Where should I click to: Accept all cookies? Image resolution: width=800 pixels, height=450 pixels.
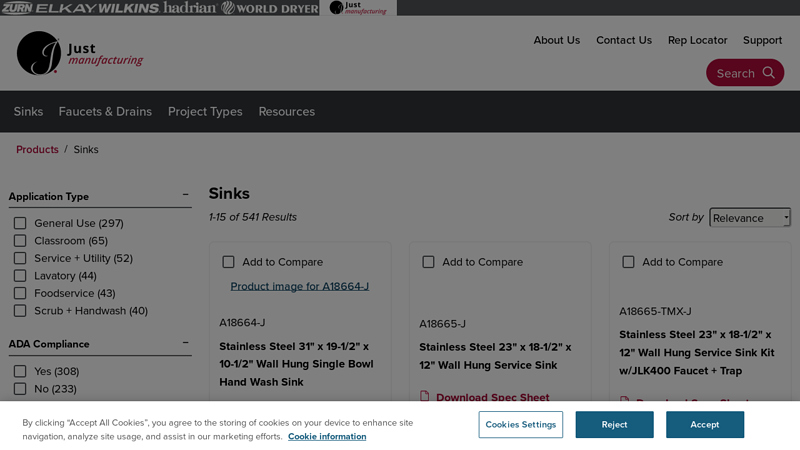tap(704, 424)
